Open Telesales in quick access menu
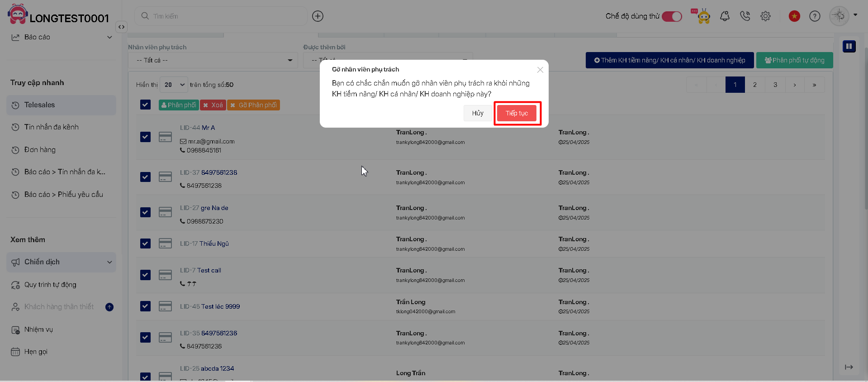The width and height of the screenshot is (868, 382). pyautogui.click(x=61, y=105)
